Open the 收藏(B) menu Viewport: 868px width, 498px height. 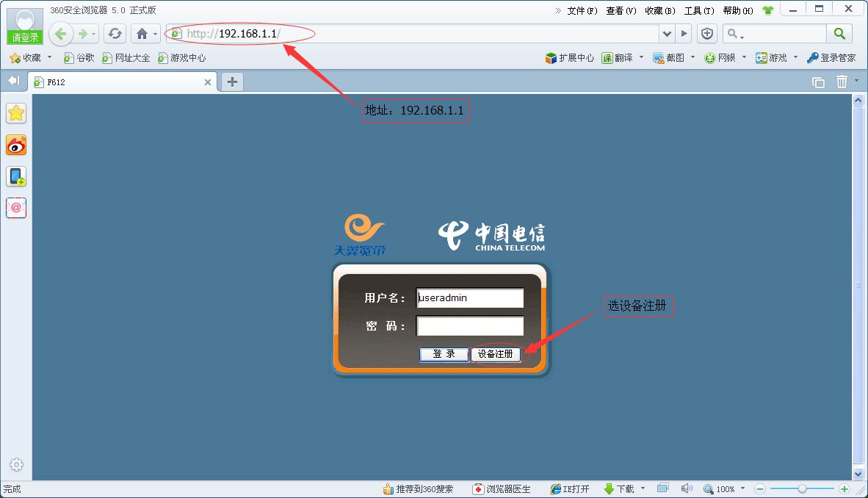pyautogui.click(x=660, y=10)
